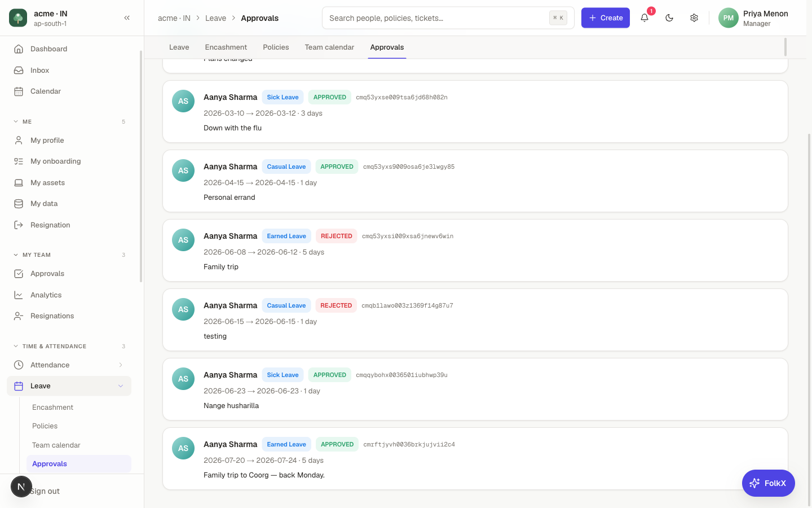
Task: Switch to the Leave tab
Action: 179,47
